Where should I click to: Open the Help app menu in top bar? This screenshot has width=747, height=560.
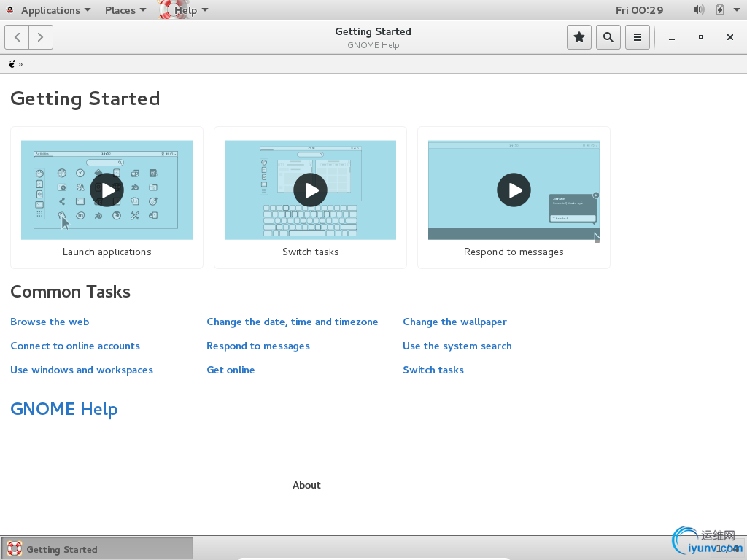coord(185,10)
